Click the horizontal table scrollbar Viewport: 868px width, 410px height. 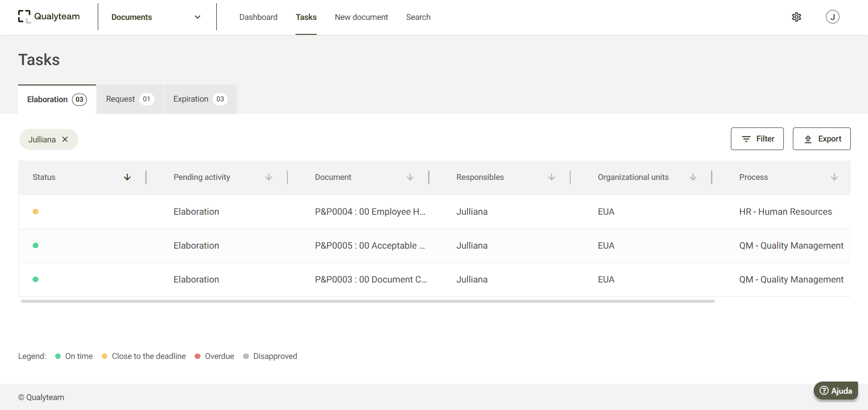368,301
